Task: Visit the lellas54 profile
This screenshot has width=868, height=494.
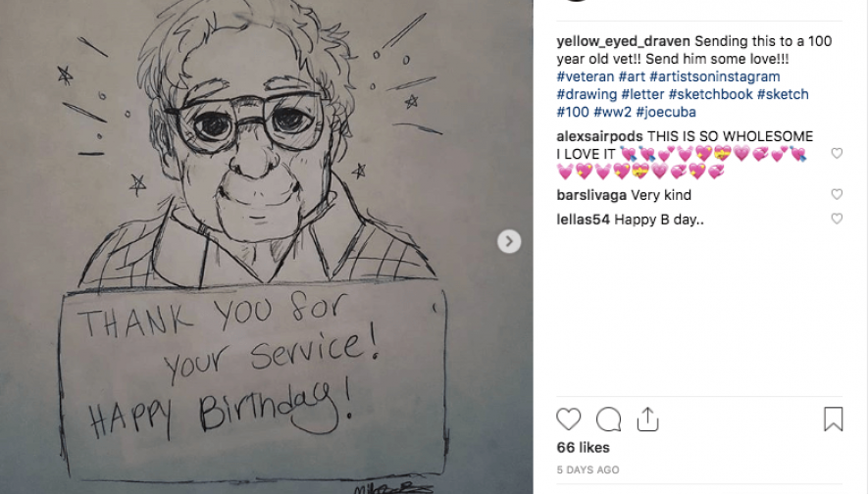Action: 583,220
